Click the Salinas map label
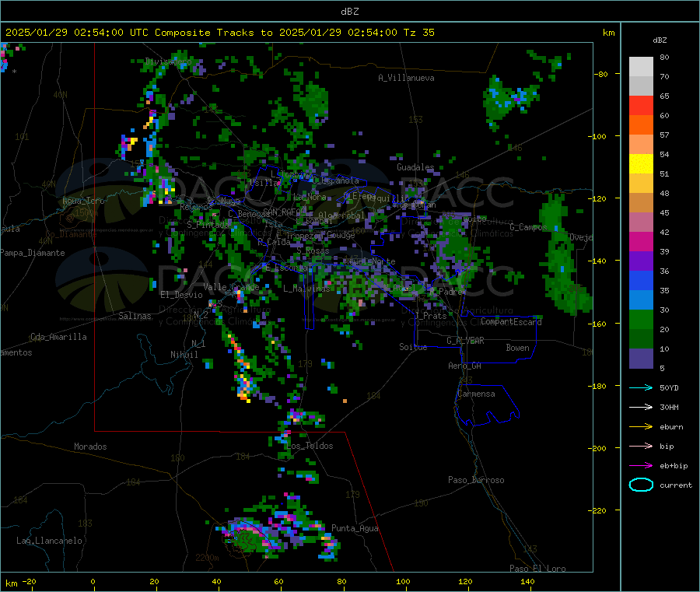 tap(135, 316)
